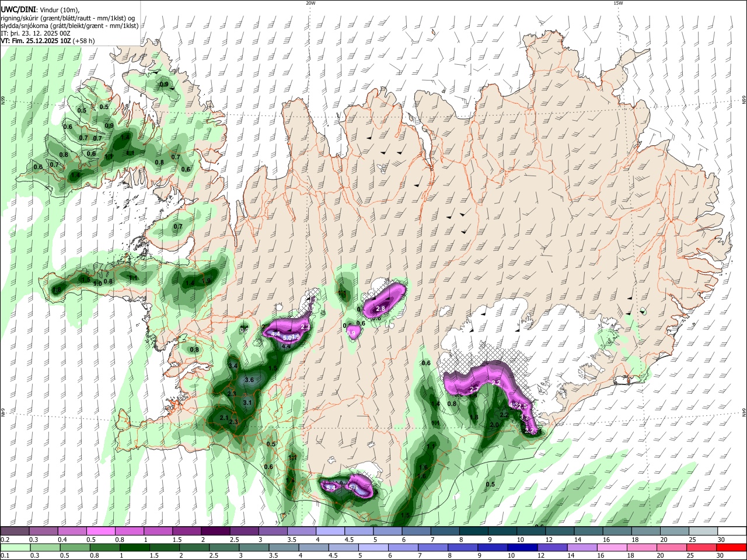The height and width of the screenshot is (560, 747).
Task: Click the "0.2" label starting the upper scale
Action: pos(5,540)
